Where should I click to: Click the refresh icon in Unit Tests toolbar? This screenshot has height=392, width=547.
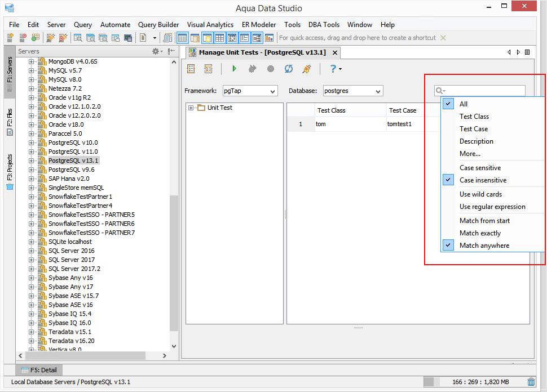coord(289,69)
